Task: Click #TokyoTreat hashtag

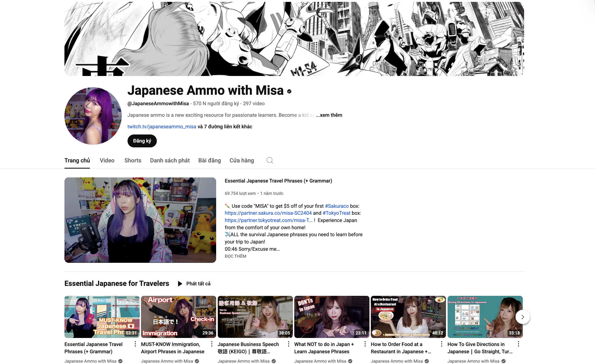Action: [336, 213]
